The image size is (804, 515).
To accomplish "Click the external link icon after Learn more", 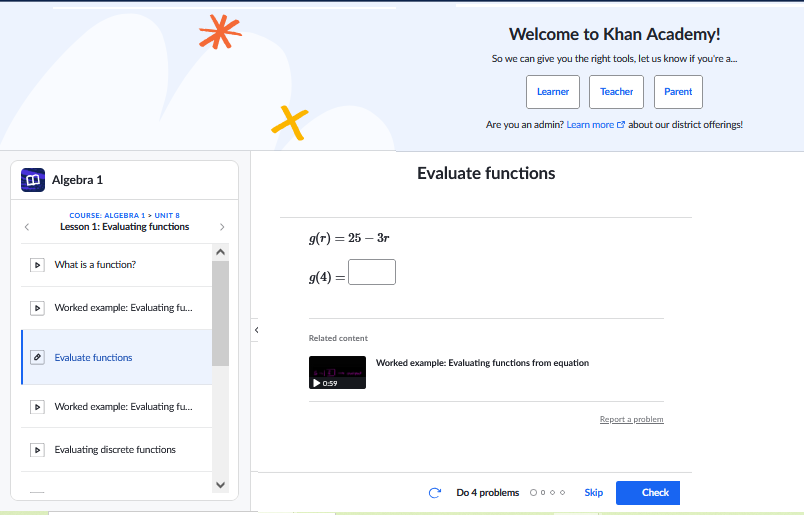I will (x=621, y=125).
